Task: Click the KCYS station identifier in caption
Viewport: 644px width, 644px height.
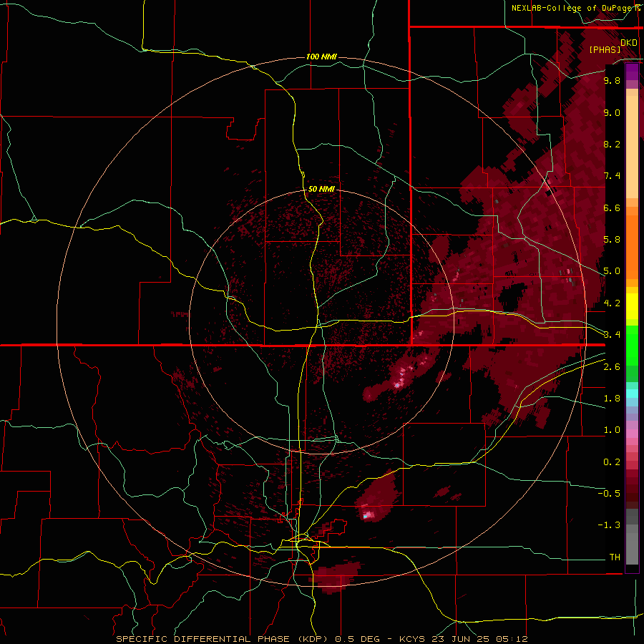Action: pos(413,639)
